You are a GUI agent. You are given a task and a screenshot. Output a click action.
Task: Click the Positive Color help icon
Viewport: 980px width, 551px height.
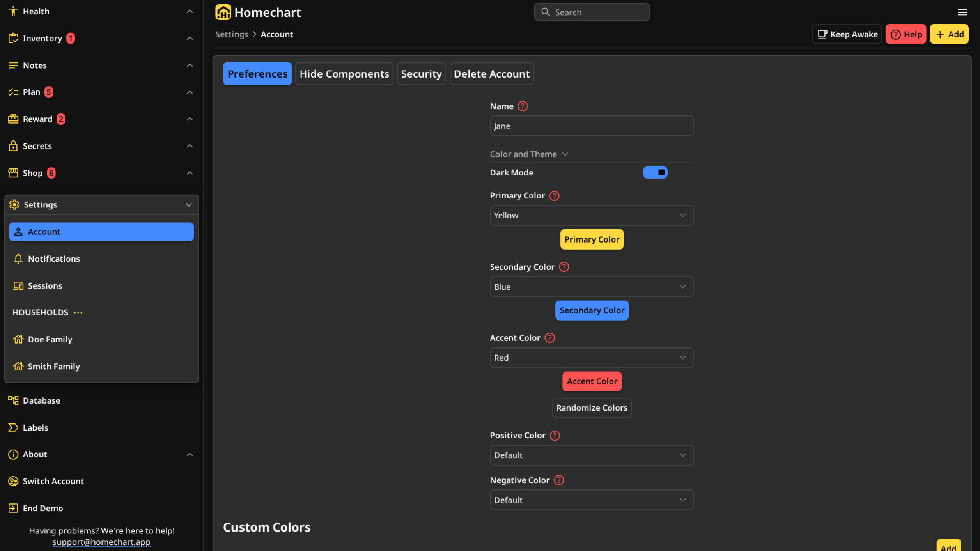pyautogui.click(x=555, y=435)
